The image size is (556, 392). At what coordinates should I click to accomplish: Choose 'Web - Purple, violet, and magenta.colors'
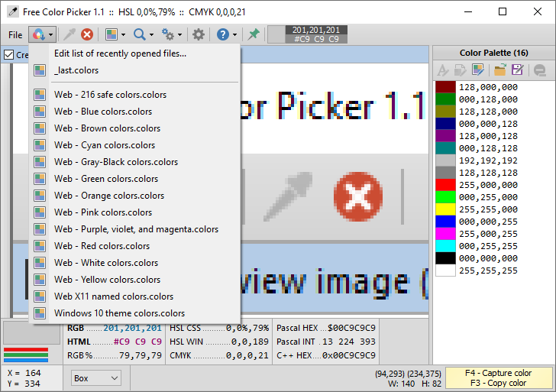134,229
